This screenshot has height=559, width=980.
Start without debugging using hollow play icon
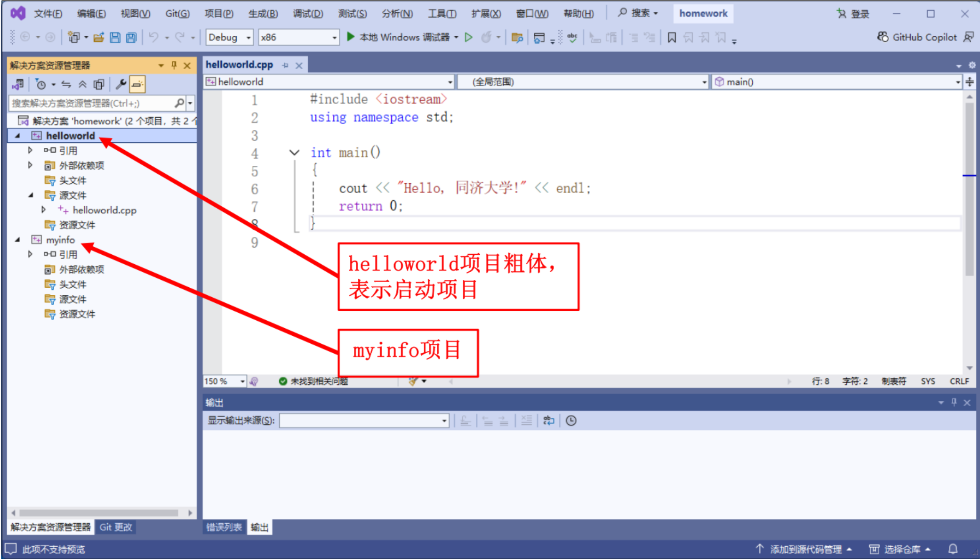coord(468,37)
